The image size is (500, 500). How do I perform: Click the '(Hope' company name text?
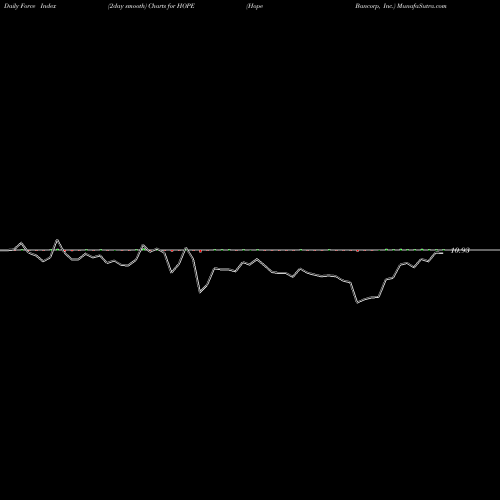(x=254, y=6)
